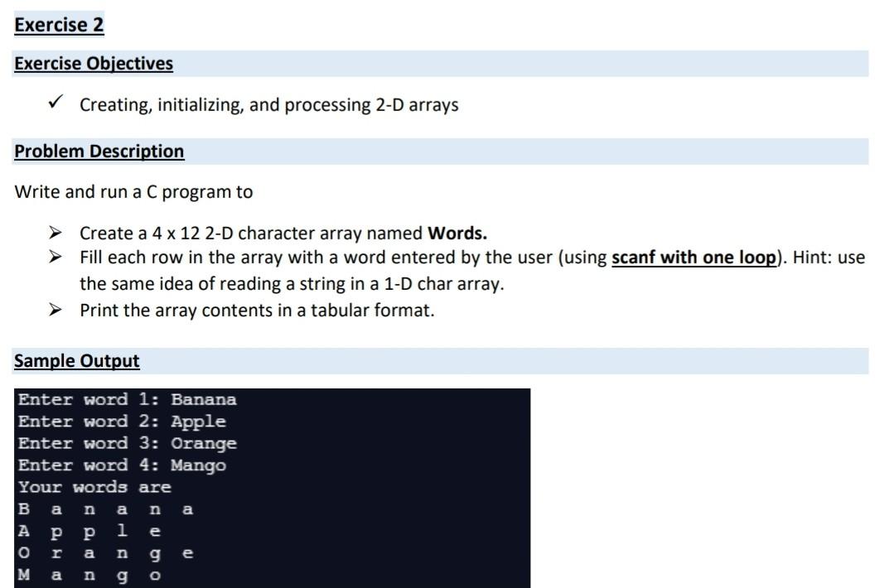Click the 'Creating, initializing, and processing 2-D arrays' line

[x=268, y=105]
